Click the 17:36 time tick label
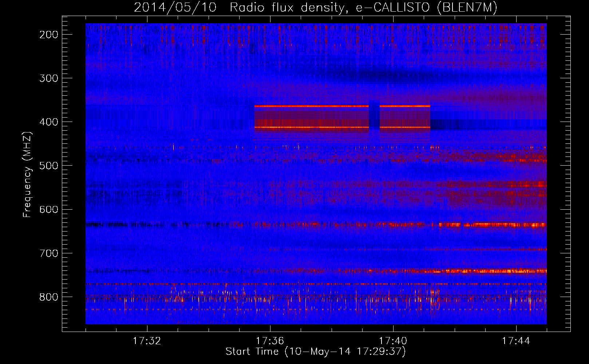 (x=270, y=341)
